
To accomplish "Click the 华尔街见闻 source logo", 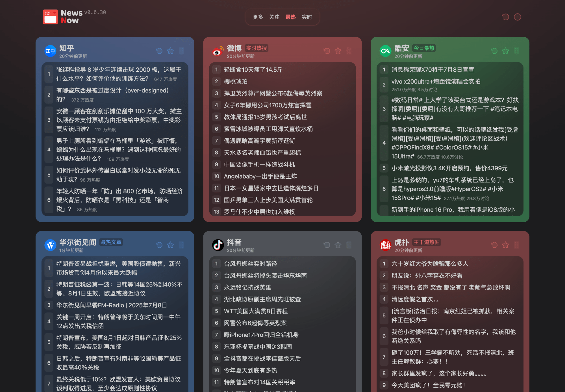I will pyautogui.click(x=50, y=245).
